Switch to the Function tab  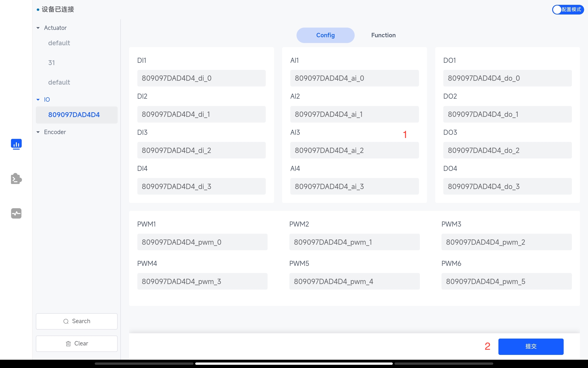[x=383, y=35]
